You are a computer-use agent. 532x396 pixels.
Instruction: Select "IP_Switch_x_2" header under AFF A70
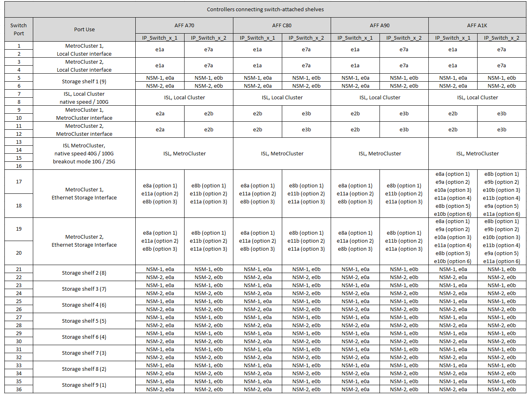click(209, 38)
